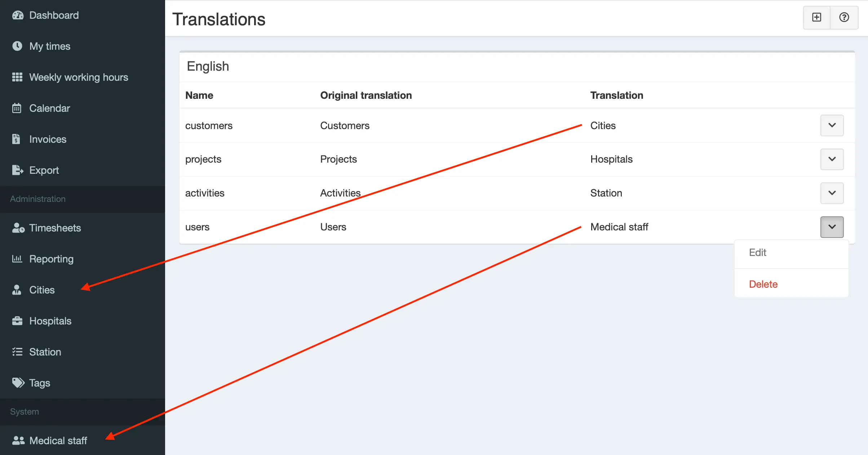The image size is (868, 455).
Task: Click the Dashboard gauge icon
Action: click(x=17, y=15)
